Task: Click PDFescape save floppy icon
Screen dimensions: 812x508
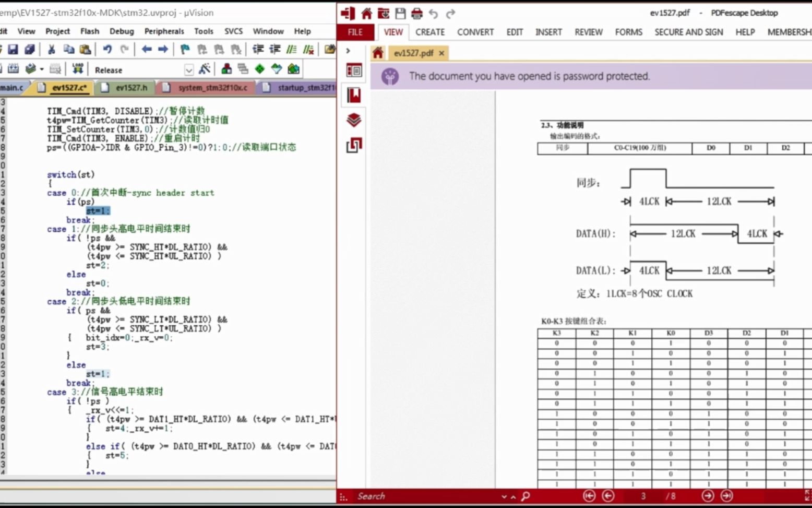Action: [x=400, y=13]
